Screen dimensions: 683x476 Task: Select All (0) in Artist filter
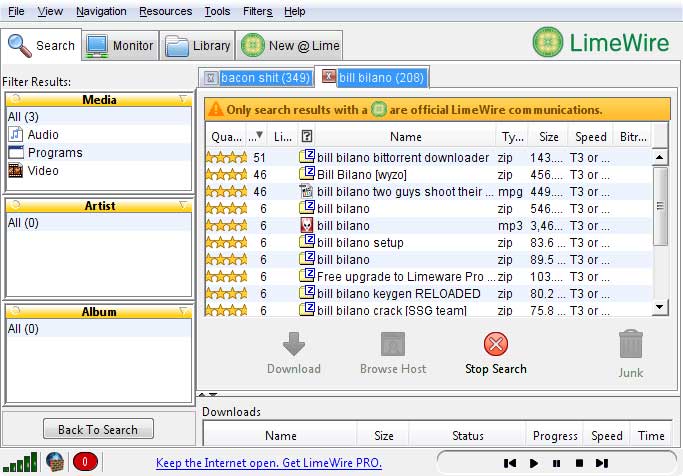point(99,223)
